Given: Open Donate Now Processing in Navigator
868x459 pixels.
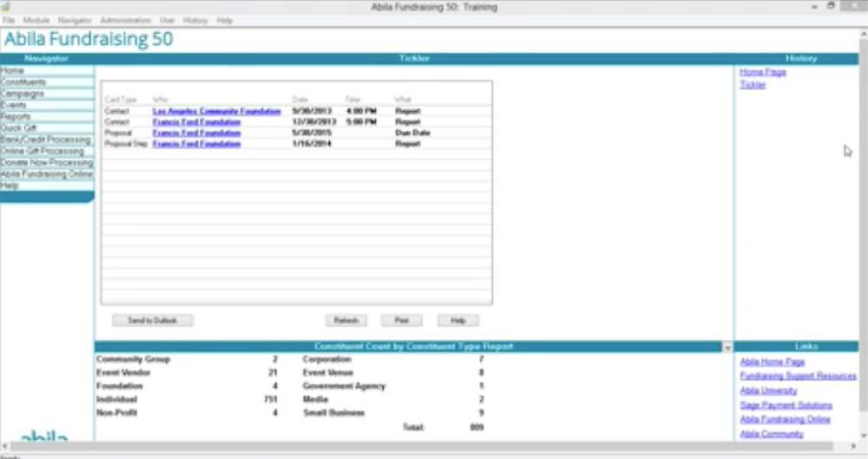Looking at the screenshot, I should click(47, 163).
